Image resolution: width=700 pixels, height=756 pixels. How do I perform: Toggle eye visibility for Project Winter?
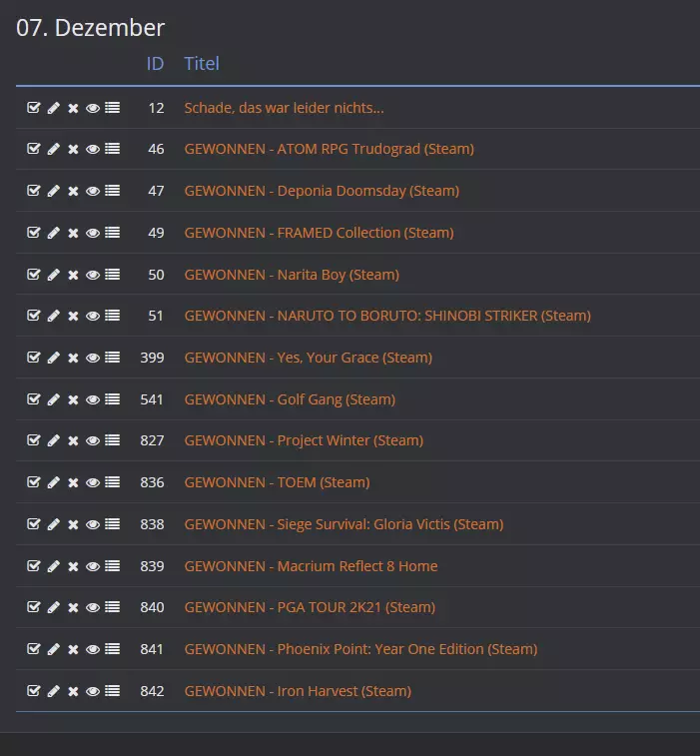click(93, 440)
